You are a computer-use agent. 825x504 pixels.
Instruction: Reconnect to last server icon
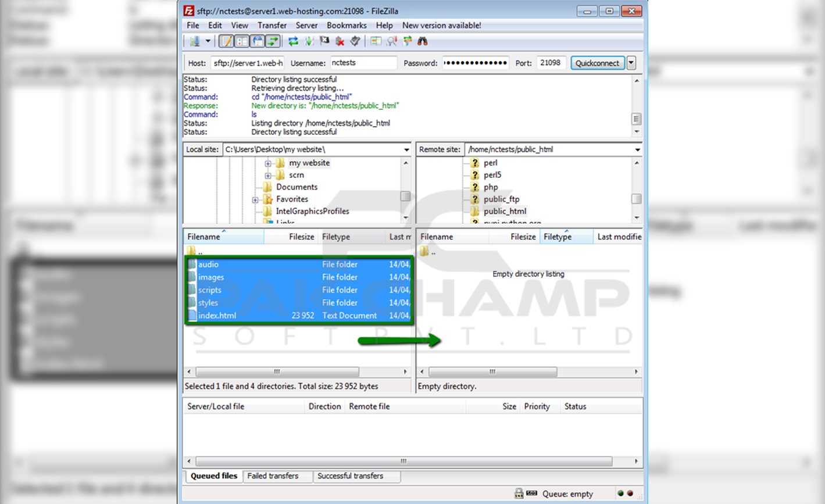tap(355, 41)
